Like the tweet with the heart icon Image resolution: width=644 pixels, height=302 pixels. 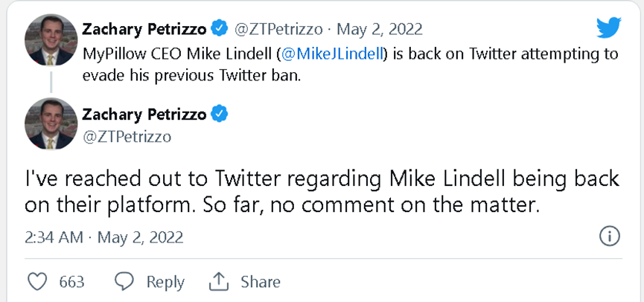pyautogui.click(x=36, y=282)
